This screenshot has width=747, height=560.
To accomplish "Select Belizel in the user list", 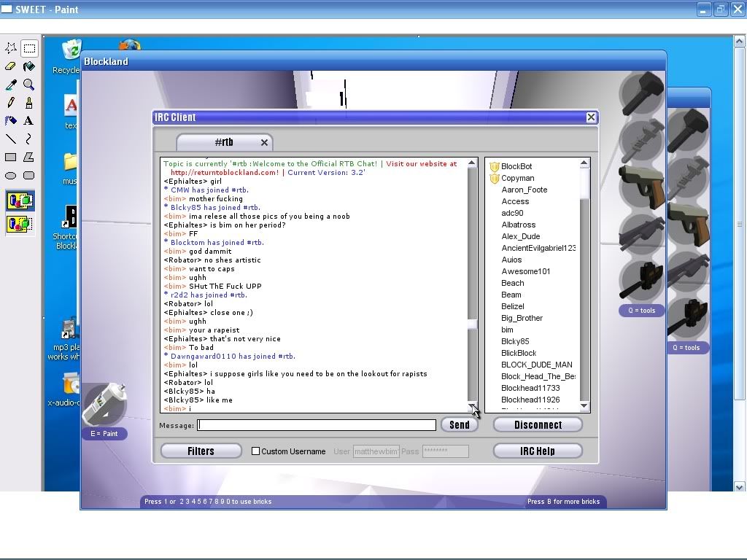I will (513, 306).
